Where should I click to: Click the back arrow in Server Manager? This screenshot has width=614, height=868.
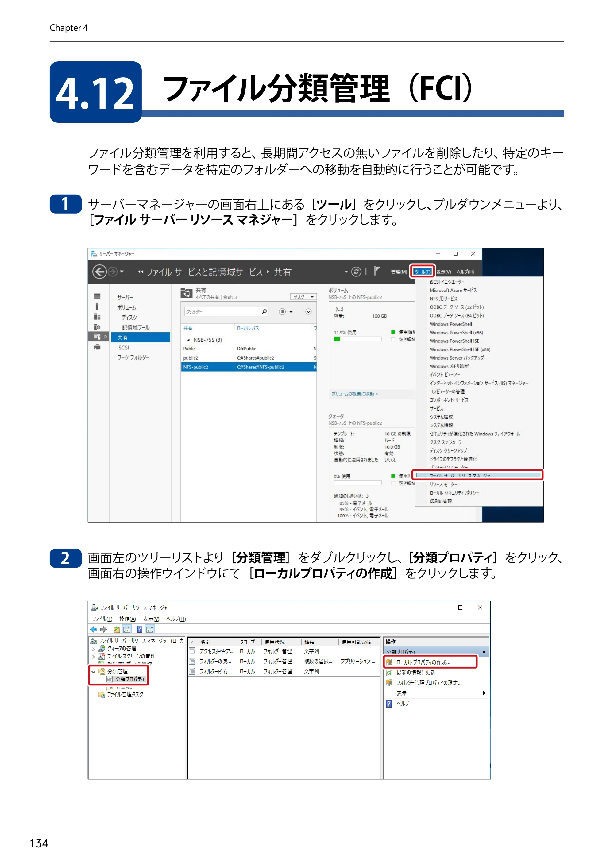99,272
